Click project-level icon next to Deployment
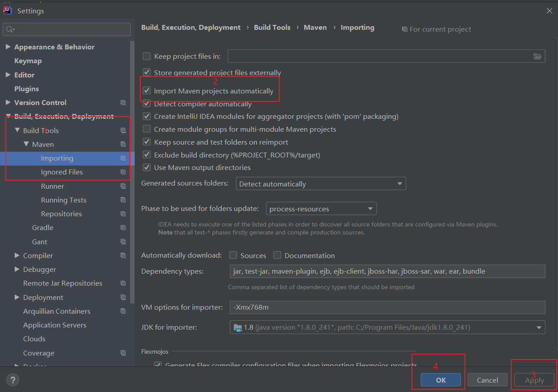The image size is (558, 392). pyautogui.click(x=123, y=297)
